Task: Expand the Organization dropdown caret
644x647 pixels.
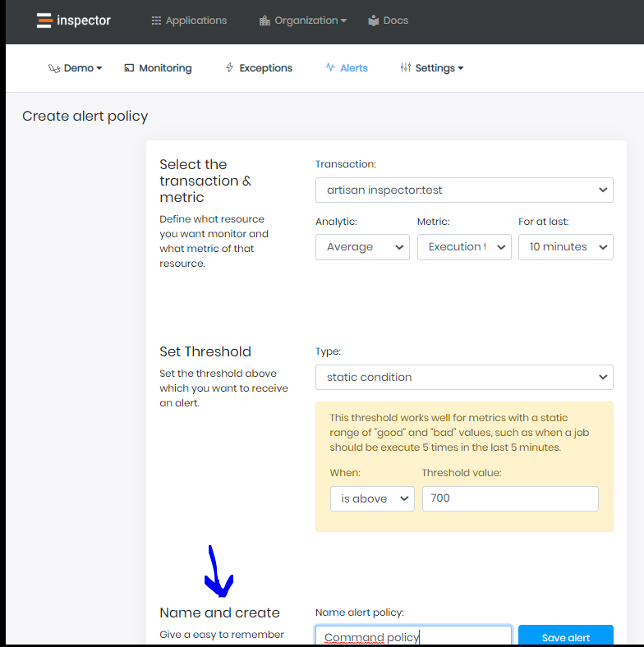Action: pos(343,21)
